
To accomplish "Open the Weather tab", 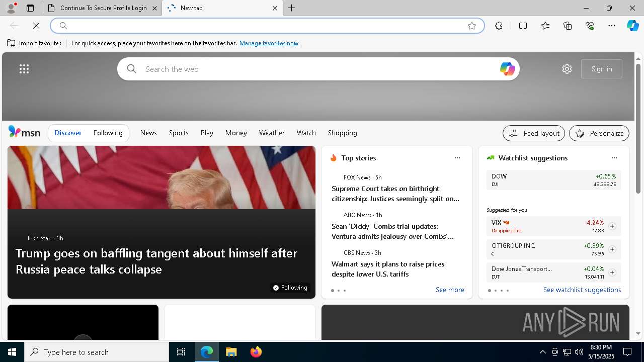I will 272,133.
